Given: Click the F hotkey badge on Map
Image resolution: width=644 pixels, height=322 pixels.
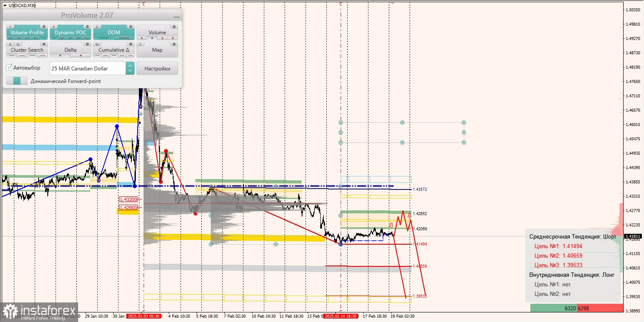Looking at the screenshot, I should point(140,44).
